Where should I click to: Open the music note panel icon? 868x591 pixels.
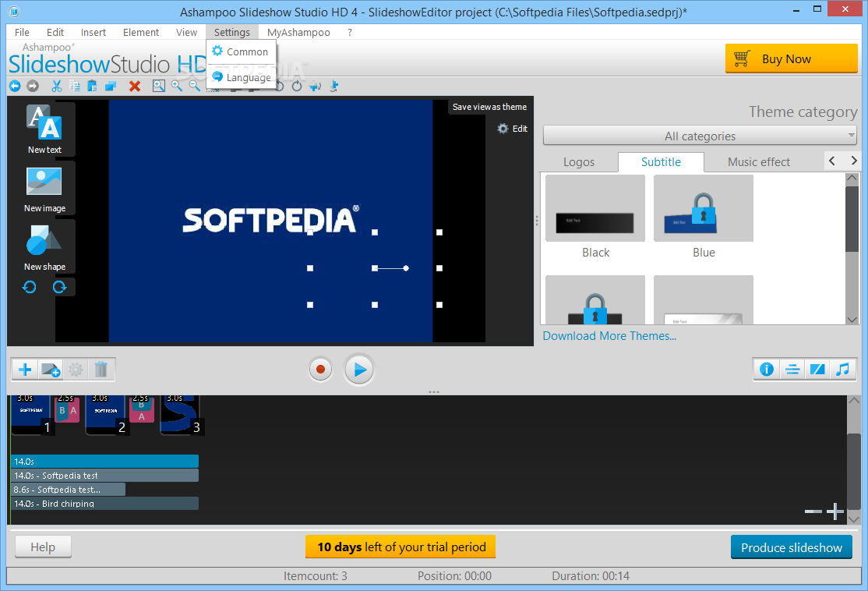(842, 370)
